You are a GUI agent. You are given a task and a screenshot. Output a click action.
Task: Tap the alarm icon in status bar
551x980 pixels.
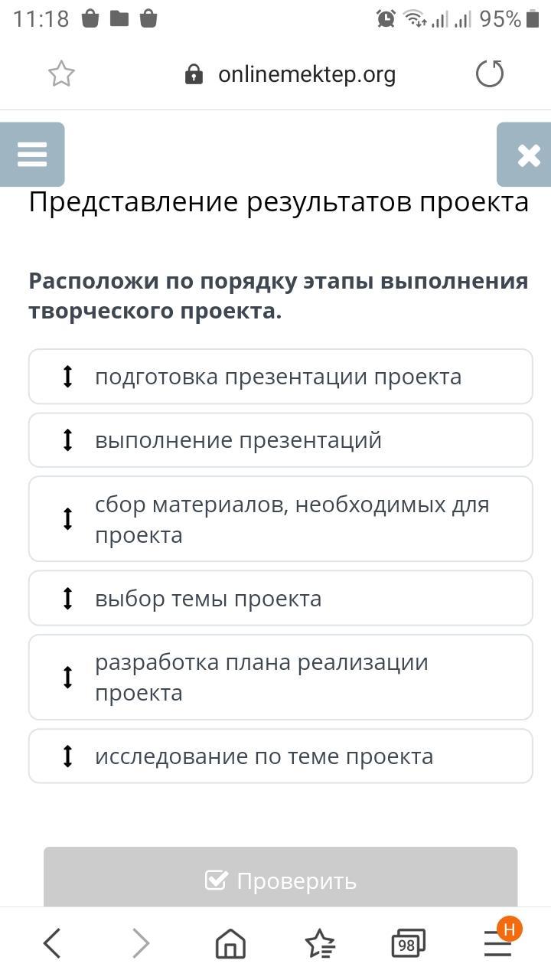[x=386, y=18]
